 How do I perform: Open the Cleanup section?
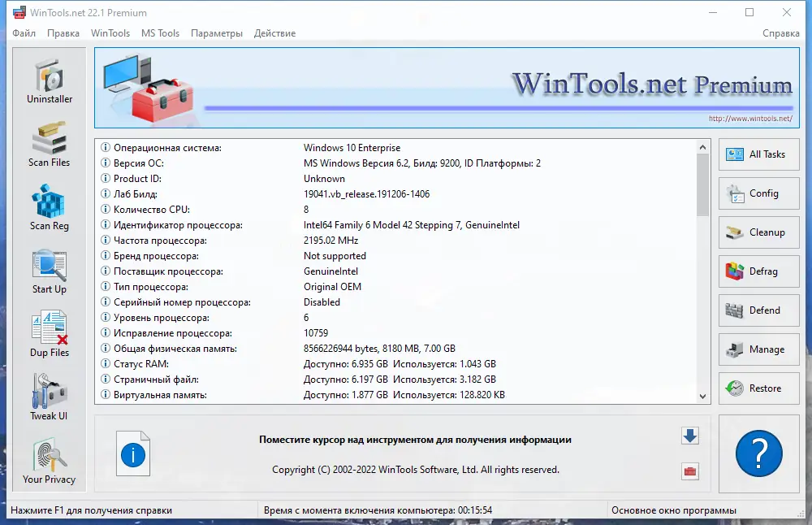(x=758, y=232)
